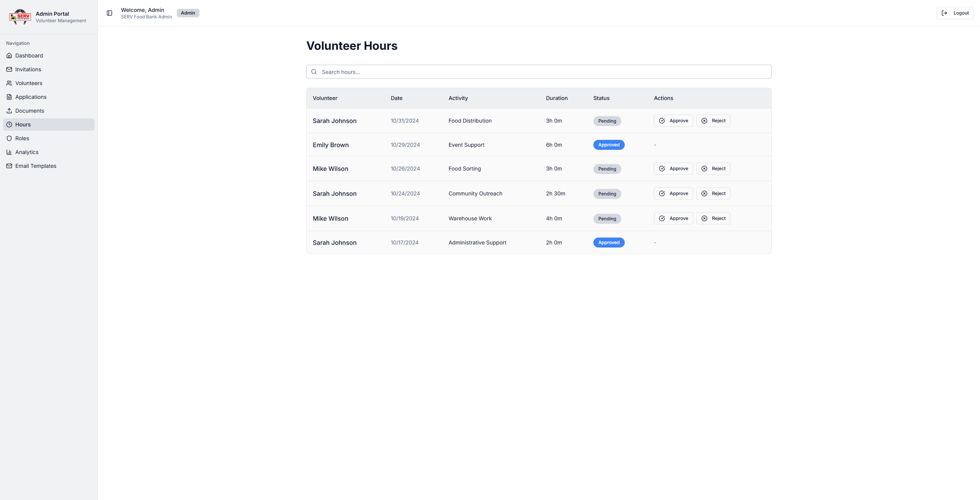Image resolution: width=980 pixels, height=500 pixels.
Task: Click the Admin role badge in header
Action: (x=188, y=13)
